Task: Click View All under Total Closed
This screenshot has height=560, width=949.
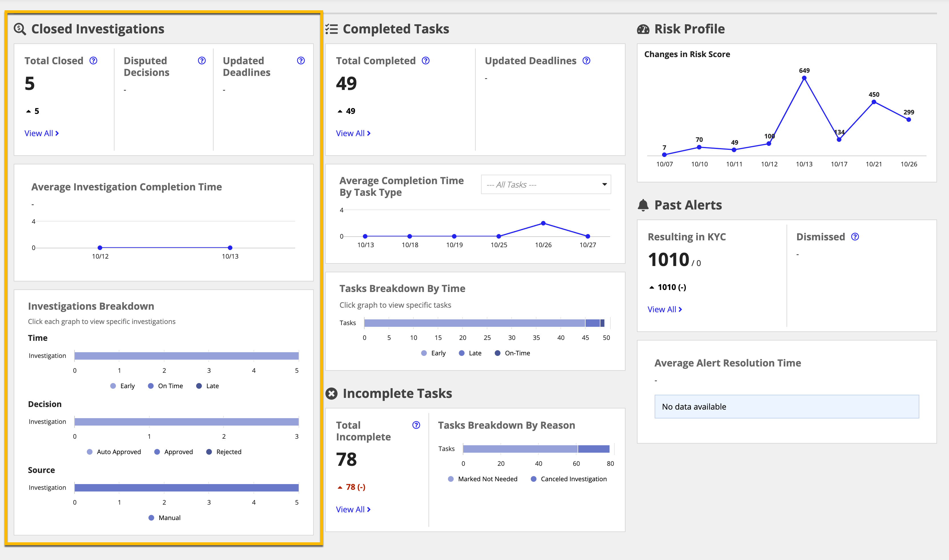Action: (41, 133)
